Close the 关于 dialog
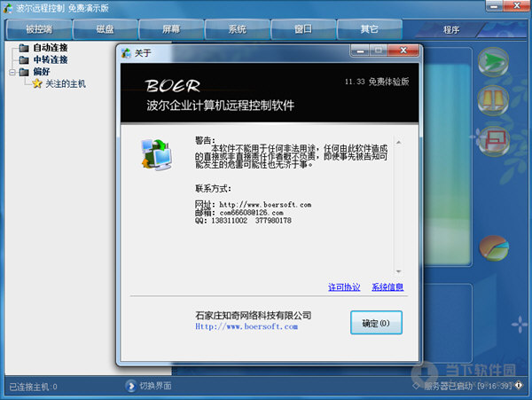This screenshot has height=400, width=532. pyautogui.click(x=403, y=51)
